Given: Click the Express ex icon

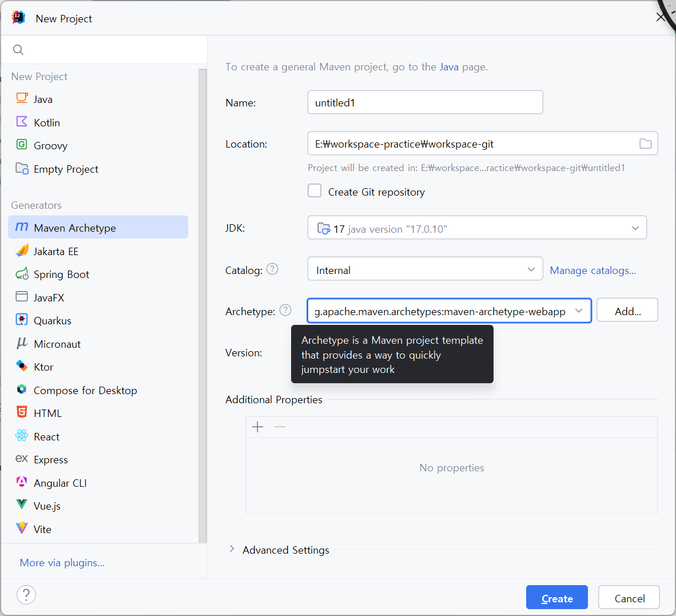Looking at the screenshot, I should click(x=22, y=459).
